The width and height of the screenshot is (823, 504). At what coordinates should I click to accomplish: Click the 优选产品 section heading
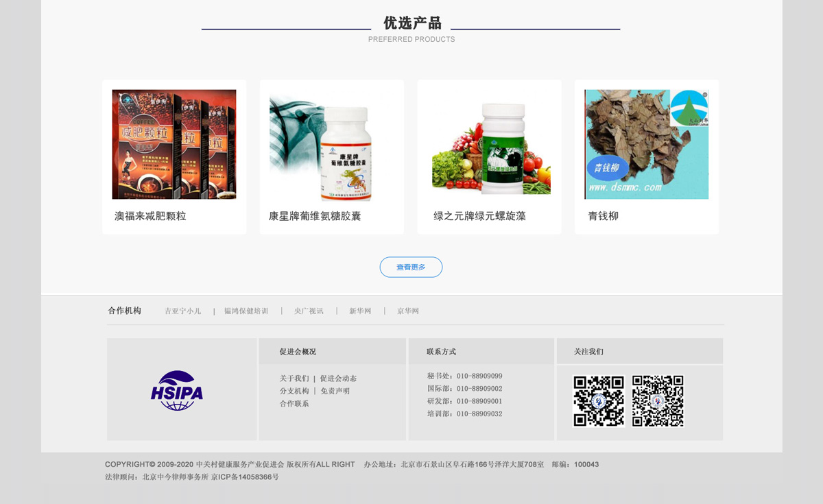click(x=412, y=23)
